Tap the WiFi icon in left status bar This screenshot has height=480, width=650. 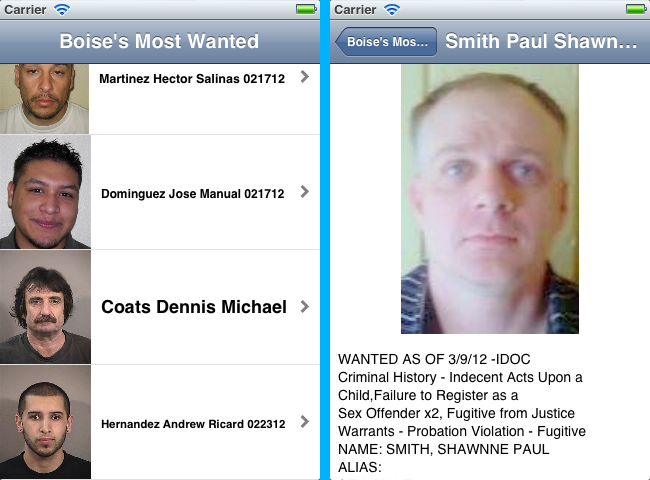pos(62,9)
